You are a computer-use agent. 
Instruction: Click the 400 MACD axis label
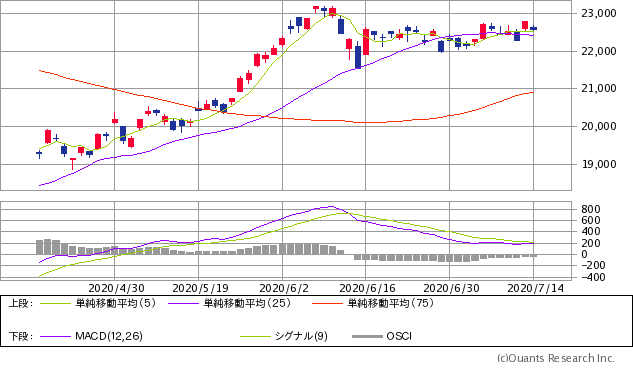click(x=591, y=232)
